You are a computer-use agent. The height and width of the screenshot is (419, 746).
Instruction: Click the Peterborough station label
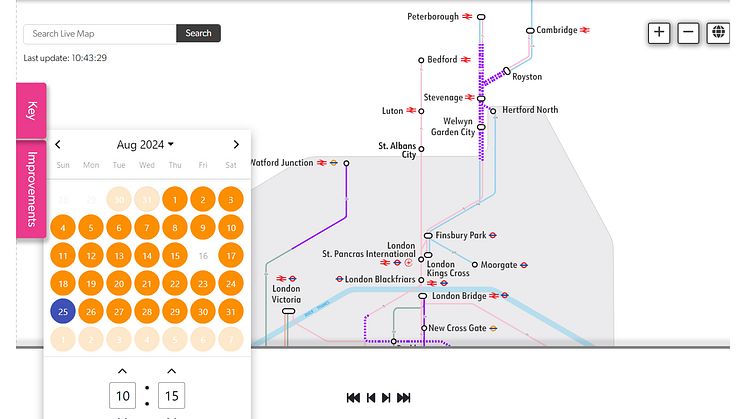click(x=433, y=17)
